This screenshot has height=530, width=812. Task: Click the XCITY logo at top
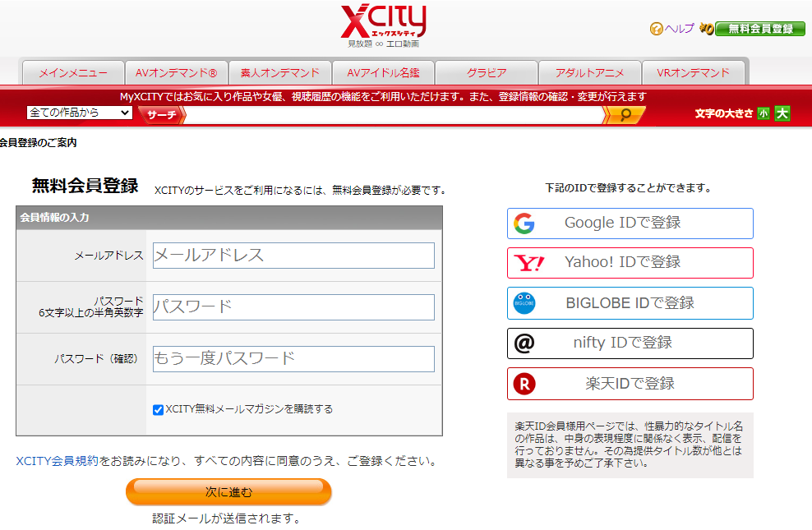point(383,25)
